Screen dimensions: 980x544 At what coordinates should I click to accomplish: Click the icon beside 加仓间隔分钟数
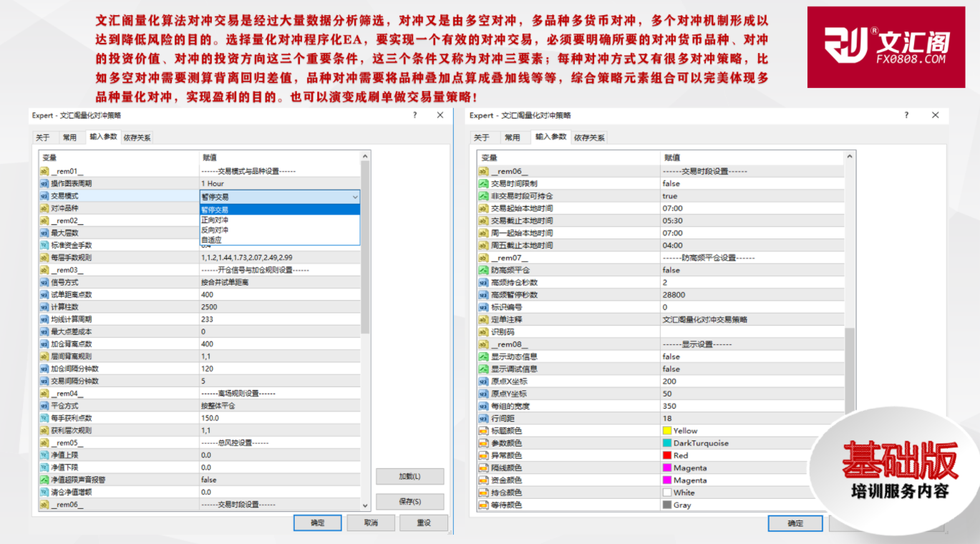coord(44,369)
